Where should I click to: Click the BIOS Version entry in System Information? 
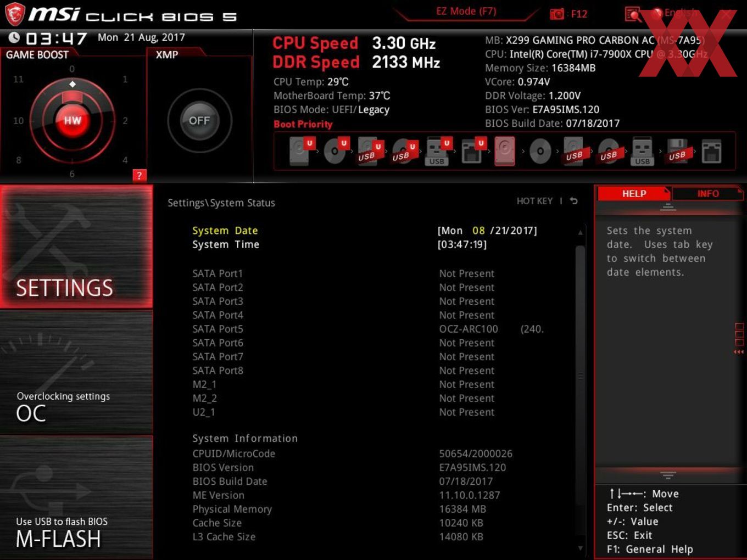pos(349,467)
